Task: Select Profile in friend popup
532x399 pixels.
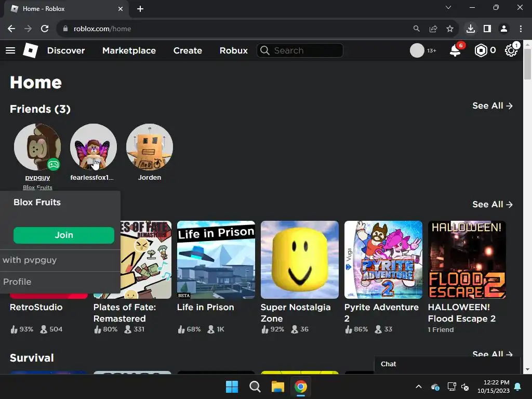Action: 60,282
